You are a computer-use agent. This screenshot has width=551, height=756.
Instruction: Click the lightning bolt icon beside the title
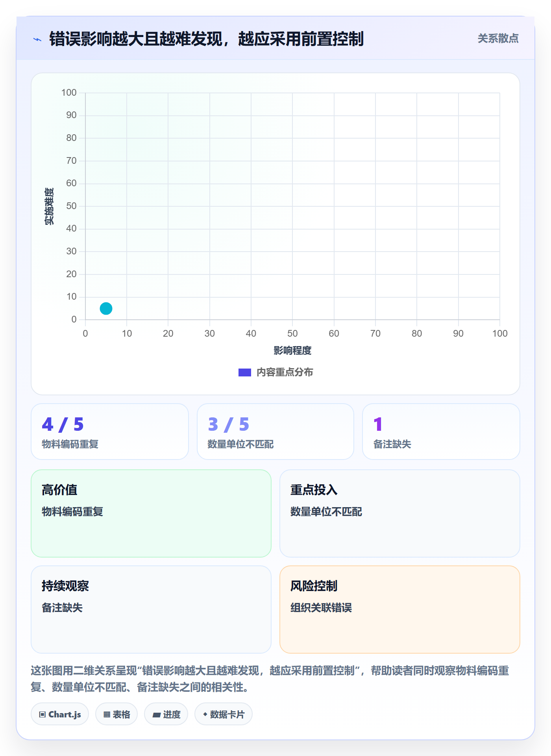37,39
